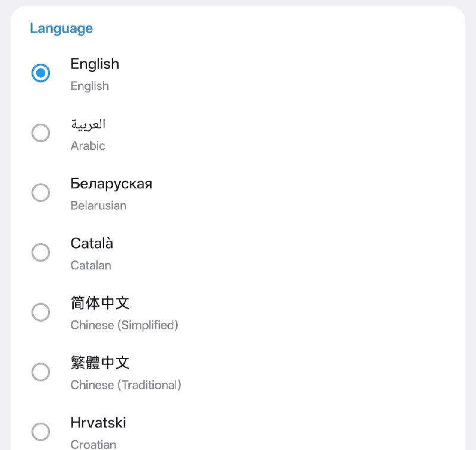Click the Hrvatski language label
This screenshot has height=450, width=476.
tap(98, 423)
